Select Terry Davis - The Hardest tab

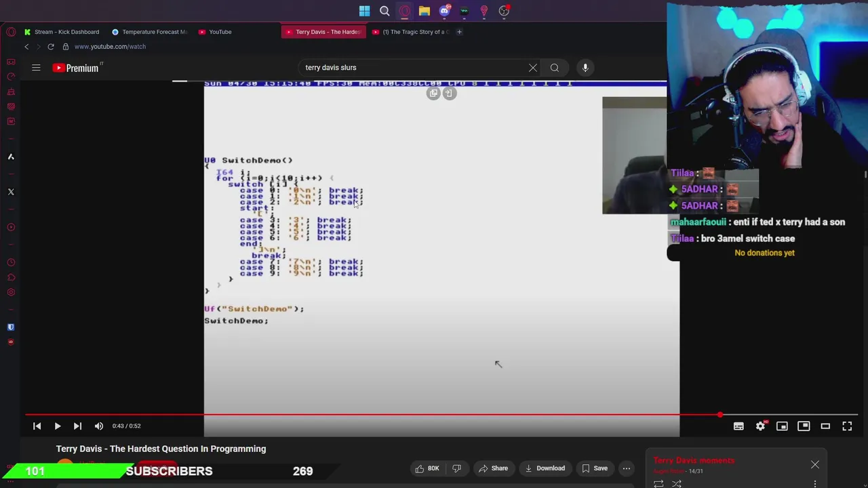point(323,32)
